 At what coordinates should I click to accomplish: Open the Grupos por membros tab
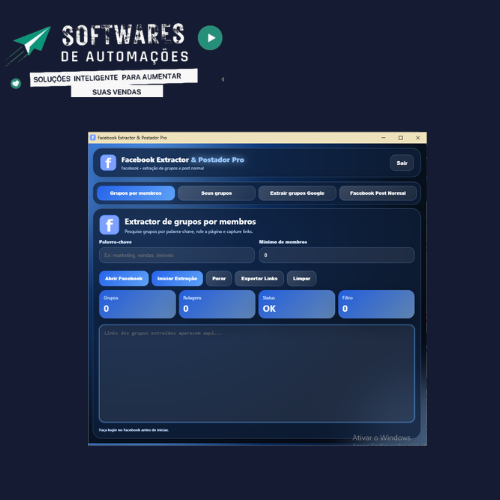tap(136, 193)
